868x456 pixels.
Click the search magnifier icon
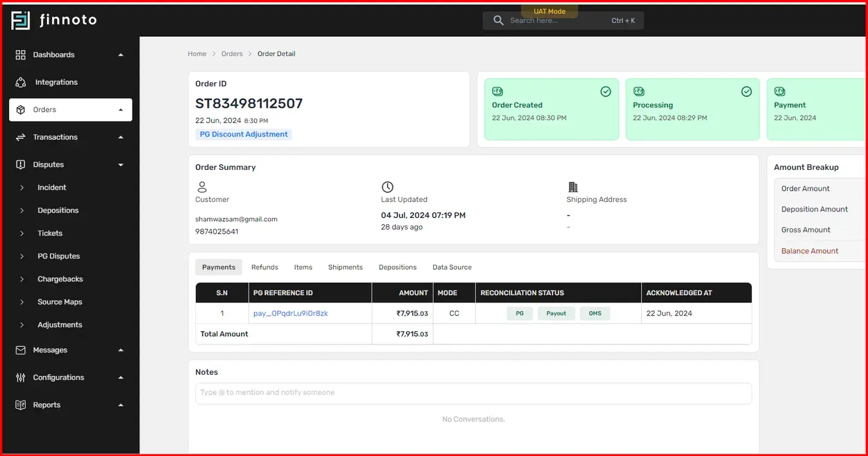(x=498, y=20)
